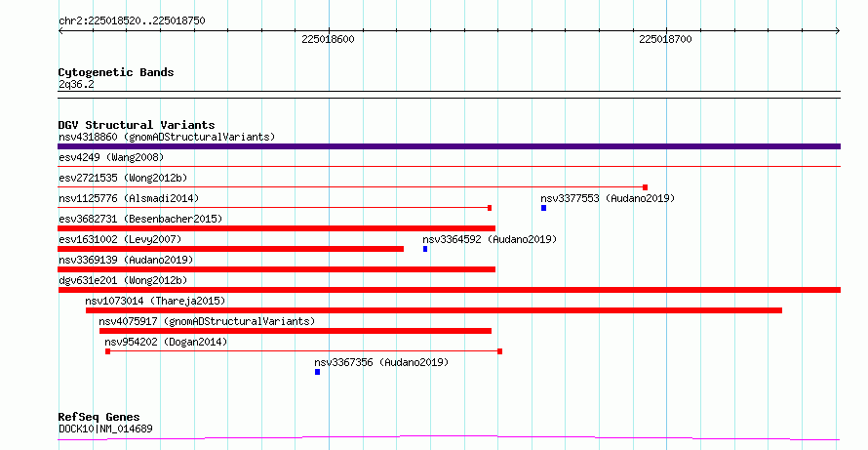
Task: Click the dgv631e201 full-width red bar
Action: (x=449, y=290)
